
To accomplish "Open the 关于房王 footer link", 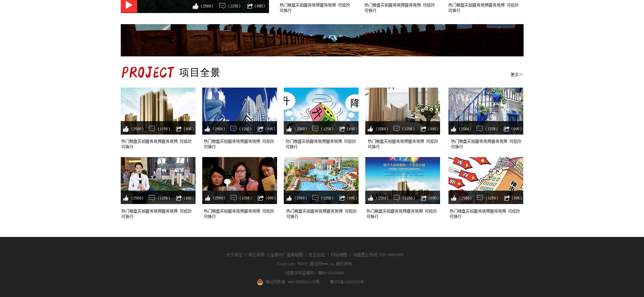I will [234, 255].
